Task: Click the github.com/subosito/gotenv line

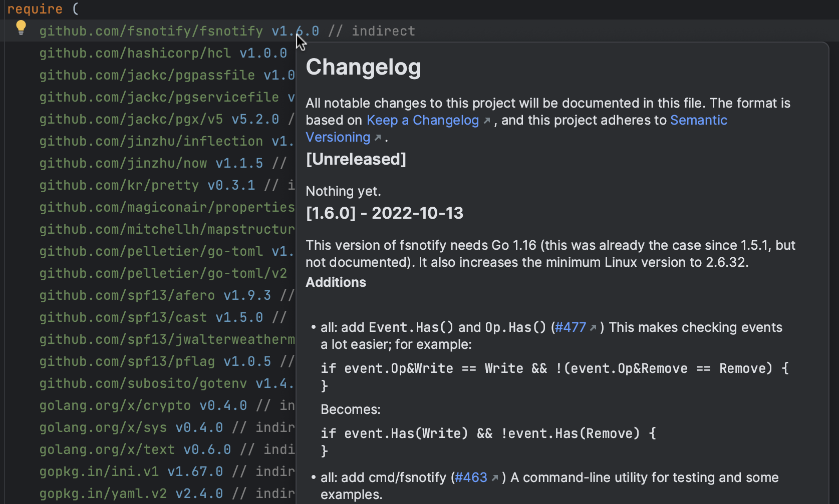Action: (x=167, y=383)
